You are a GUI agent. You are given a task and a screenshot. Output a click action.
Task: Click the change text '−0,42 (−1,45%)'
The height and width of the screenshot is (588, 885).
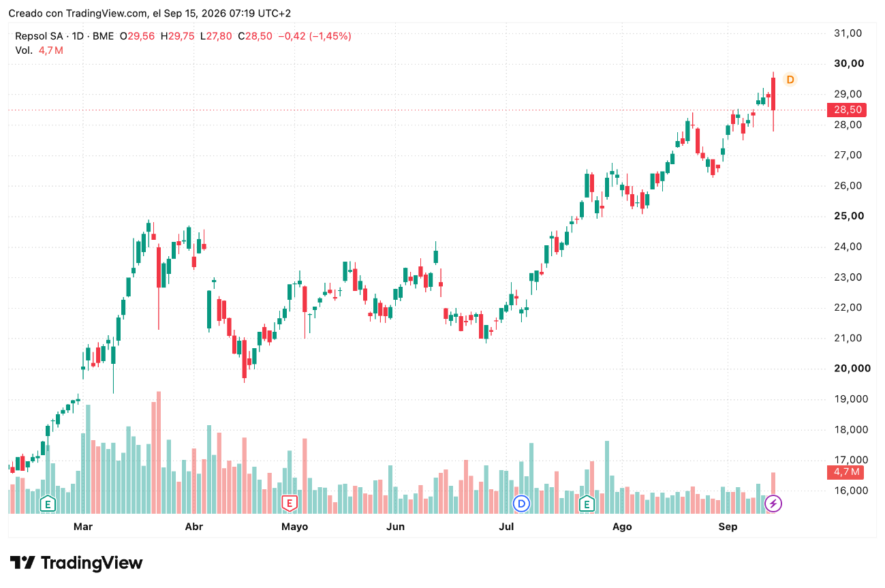(315, 36)
